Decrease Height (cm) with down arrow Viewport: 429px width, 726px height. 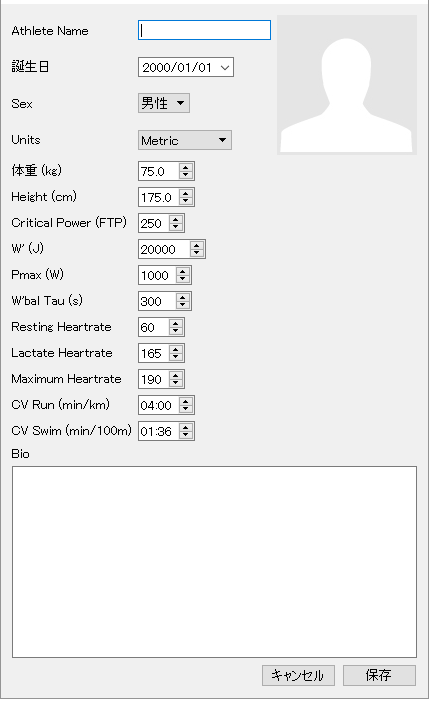186,201
